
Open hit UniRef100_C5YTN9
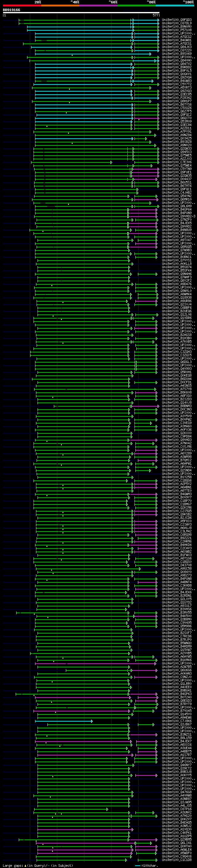tap(177, 169)
